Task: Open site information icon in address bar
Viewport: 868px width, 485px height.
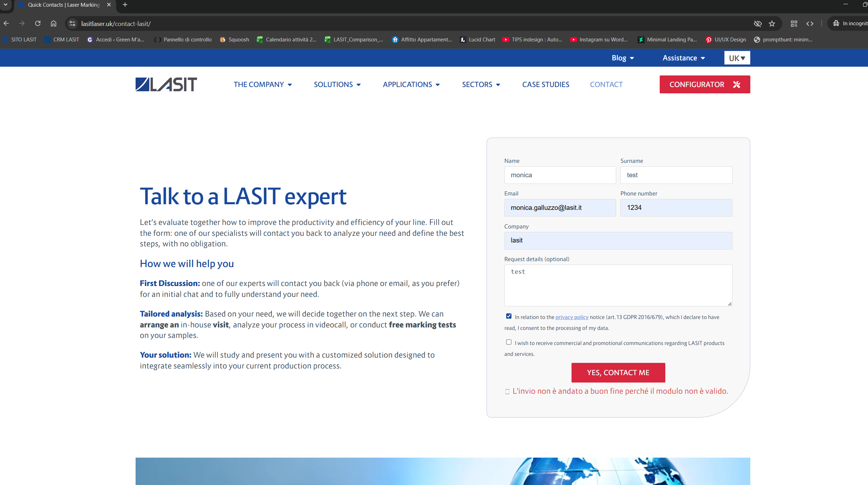Action: [72, 24]
